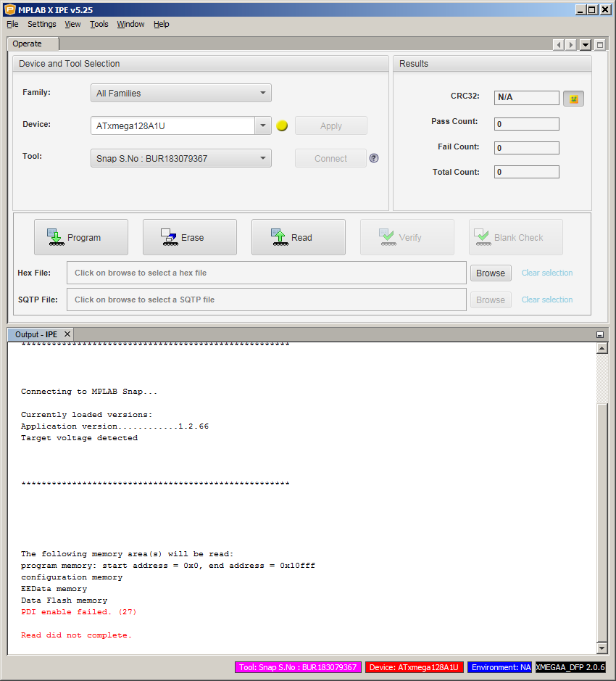Screen dimensions: 616x681
Task: Browse for a hex file
Action: tap(491, 273)
